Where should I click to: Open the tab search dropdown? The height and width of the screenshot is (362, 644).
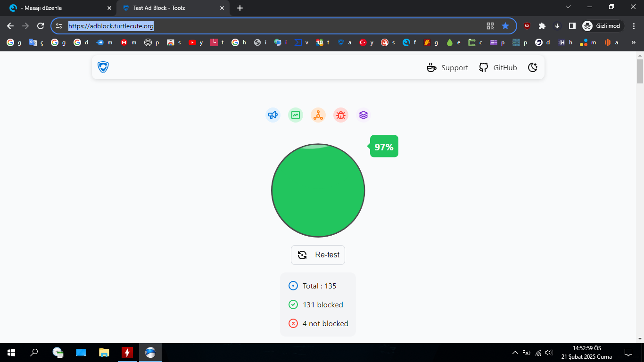(568, 7)
